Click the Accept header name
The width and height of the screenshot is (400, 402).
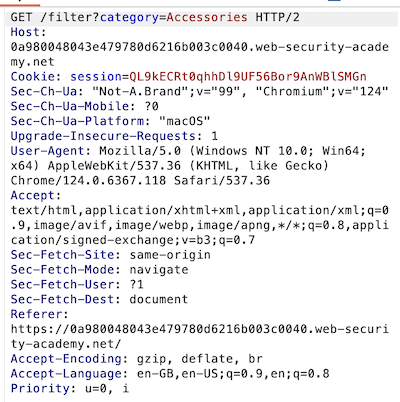click(x=32, y=195)
